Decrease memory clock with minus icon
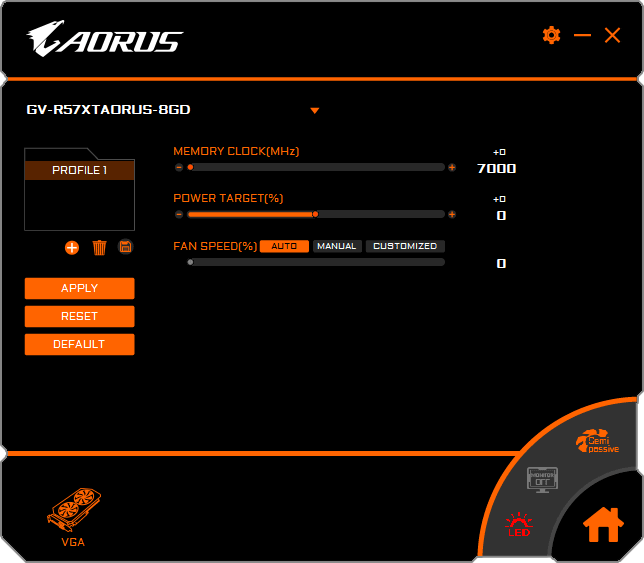 179,168
